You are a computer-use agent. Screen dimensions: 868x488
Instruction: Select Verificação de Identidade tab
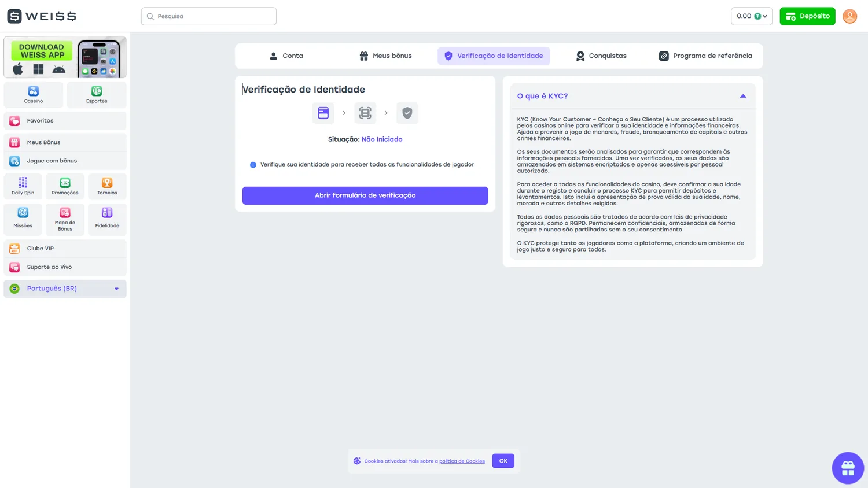click(x=494, y=56)
